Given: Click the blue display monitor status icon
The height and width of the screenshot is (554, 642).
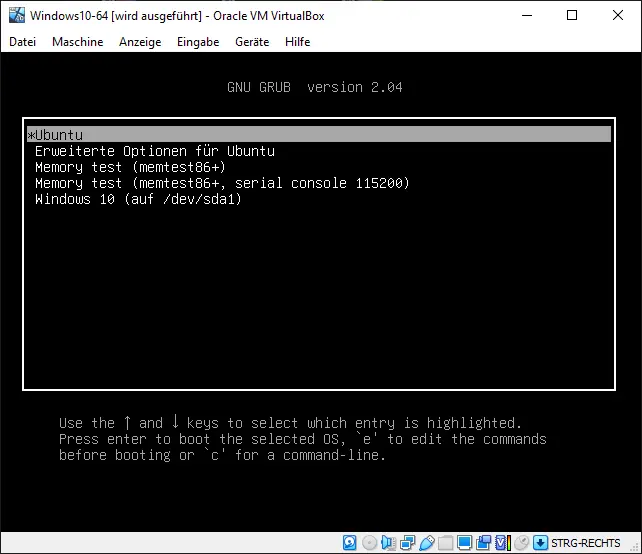Looking at the screenshot, I should pos(464,543).
